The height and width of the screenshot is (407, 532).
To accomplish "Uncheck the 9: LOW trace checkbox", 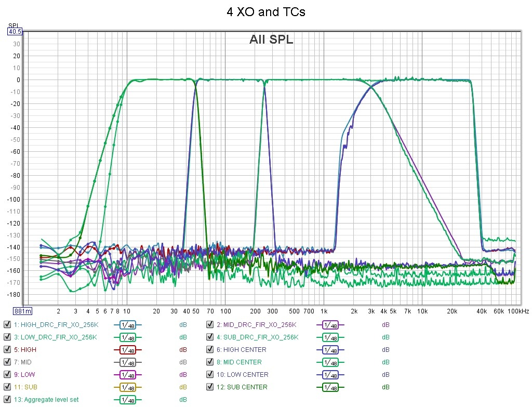I will (7, 374).
